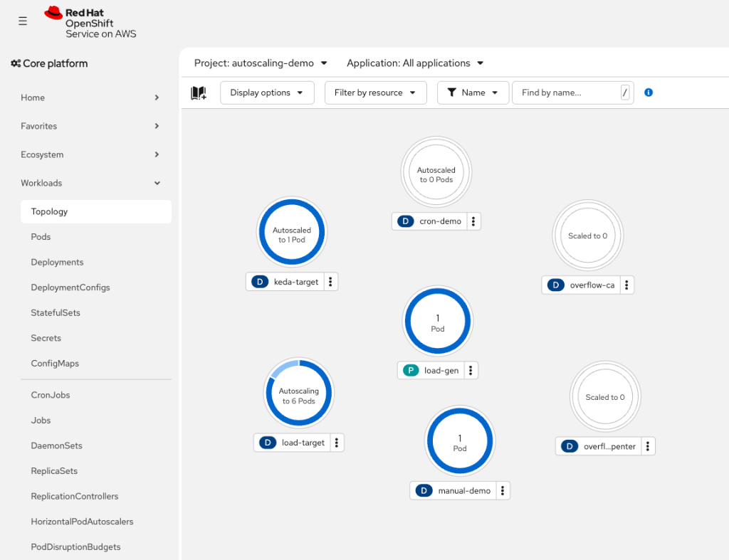Click the overflow-ca name label
The height and width of the screenshot is (560, 729).
(x=592, y=285)
